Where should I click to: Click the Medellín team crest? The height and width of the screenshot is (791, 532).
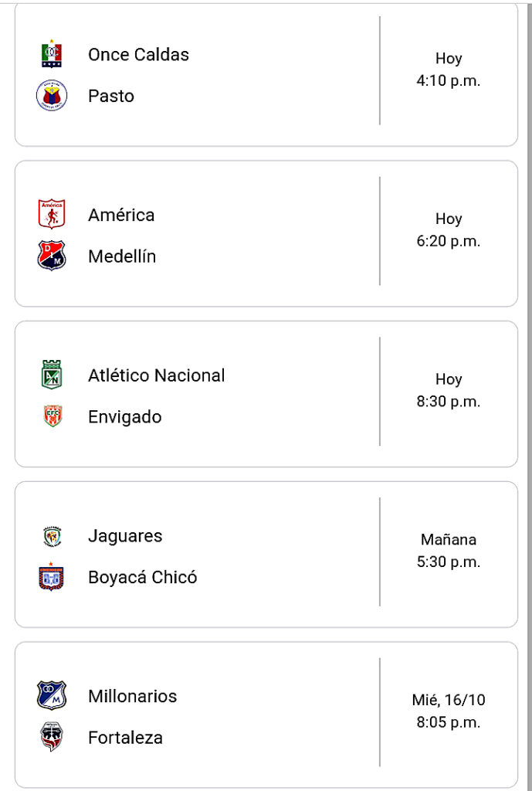[52, 256]
